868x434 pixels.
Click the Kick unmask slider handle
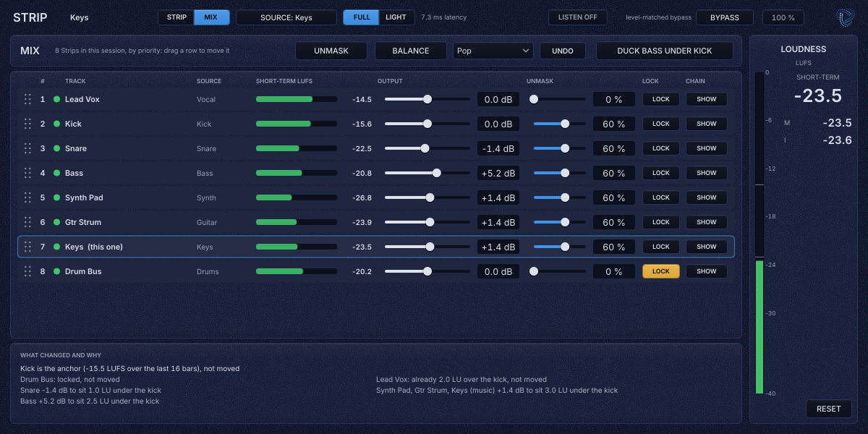click(565, 124)
